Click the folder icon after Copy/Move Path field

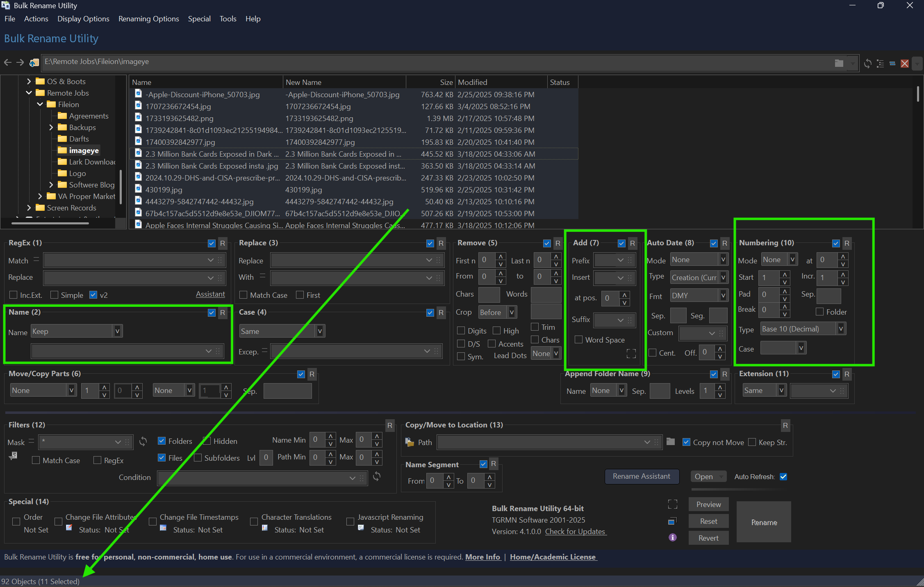point(671,442)
